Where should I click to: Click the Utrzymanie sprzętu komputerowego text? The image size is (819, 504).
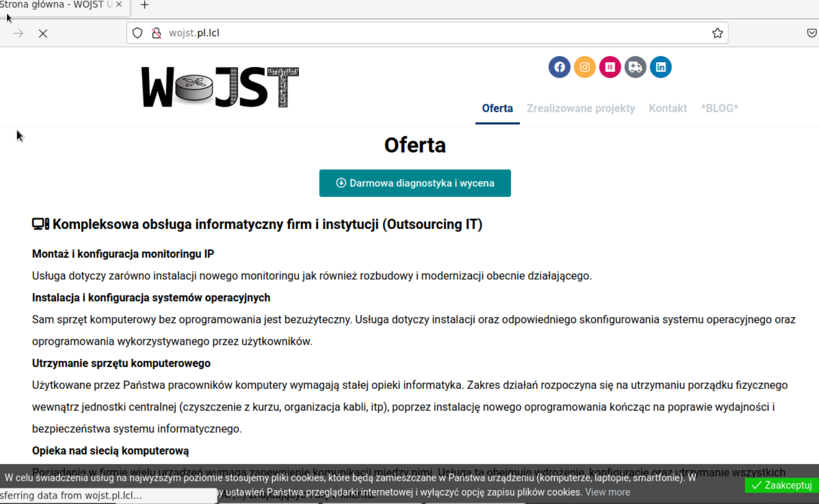(x=121, y=363)
